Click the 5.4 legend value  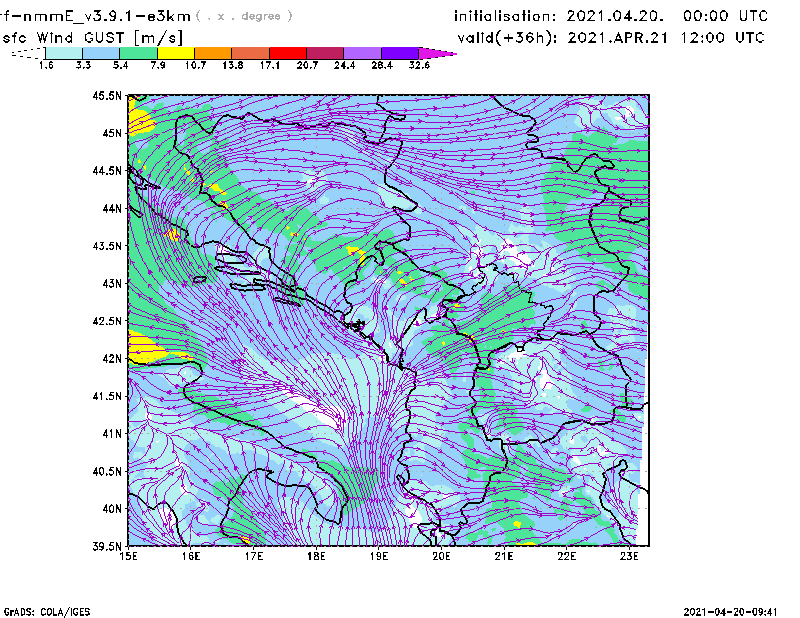point(120,65)
